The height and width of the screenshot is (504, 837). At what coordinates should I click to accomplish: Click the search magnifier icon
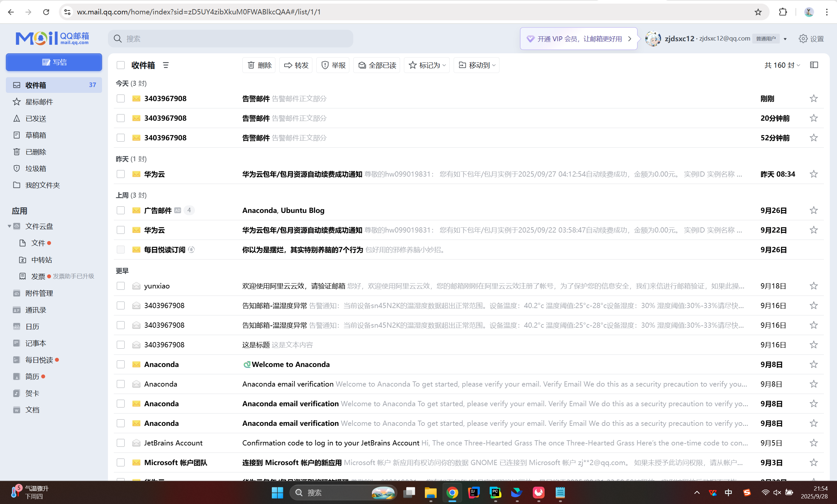117,39
